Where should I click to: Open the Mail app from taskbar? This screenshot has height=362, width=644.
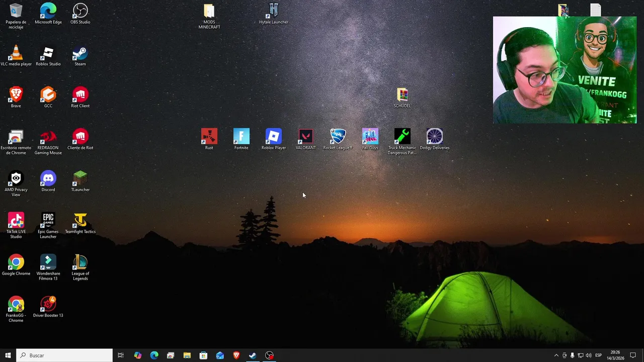220,355
